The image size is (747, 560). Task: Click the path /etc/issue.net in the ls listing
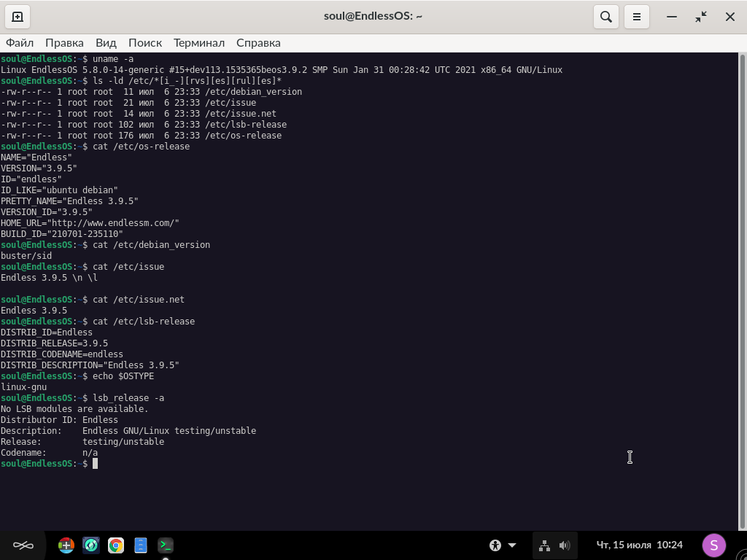pyautogui.click(x=241, y=114)
